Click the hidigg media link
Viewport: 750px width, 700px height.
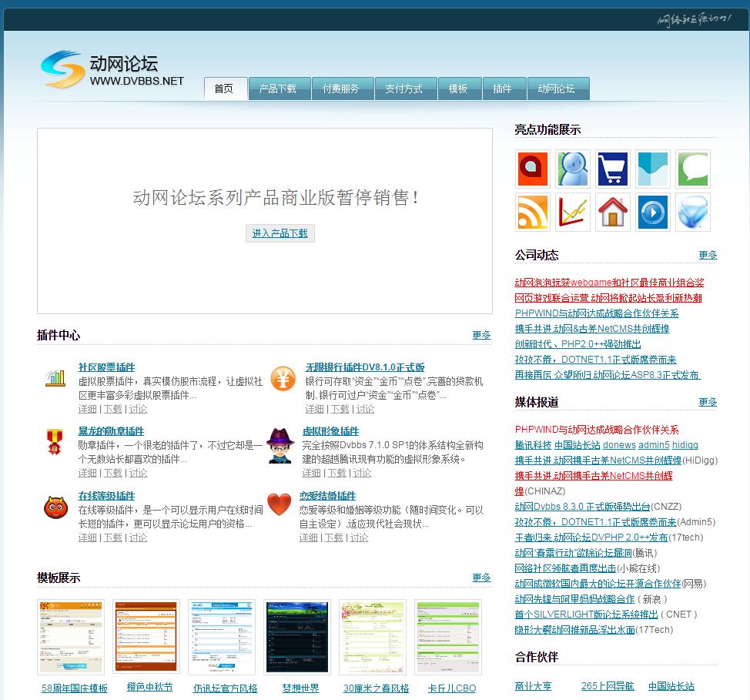685,445
